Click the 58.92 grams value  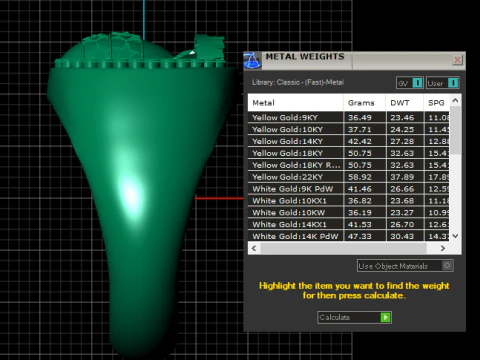pyautogui.click(x=360, y=177)
